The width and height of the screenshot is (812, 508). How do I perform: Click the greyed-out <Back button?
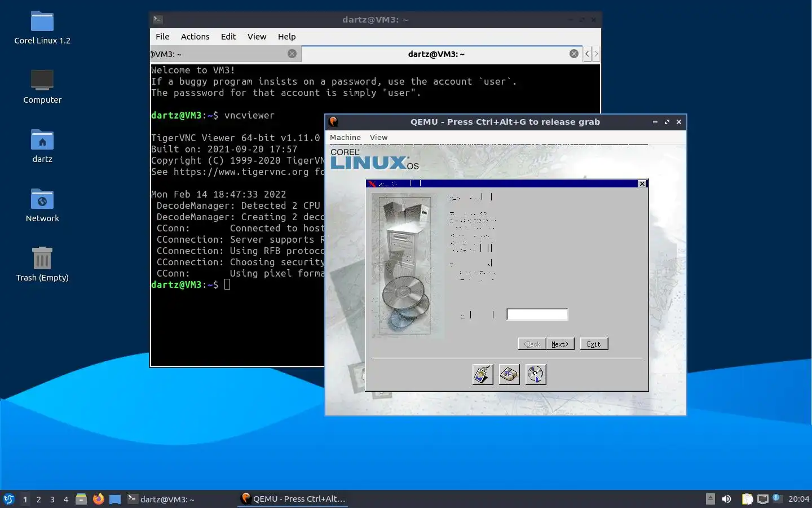[532, 344]
